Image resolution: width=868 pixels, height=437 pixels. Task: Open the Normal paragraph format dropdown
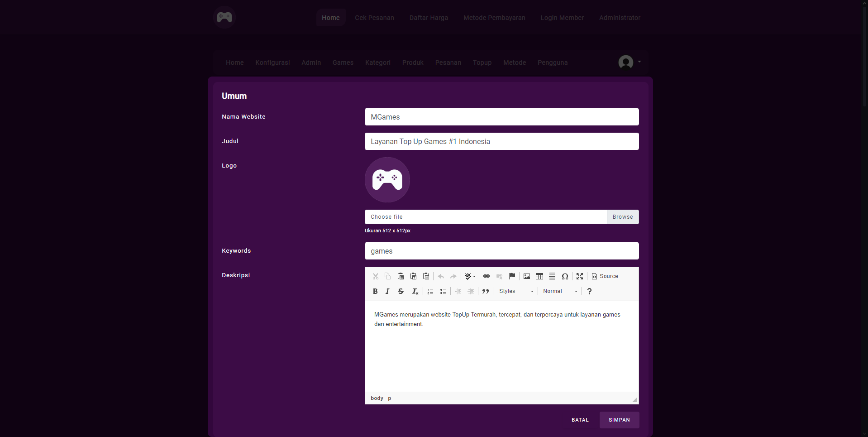[560, 291]
